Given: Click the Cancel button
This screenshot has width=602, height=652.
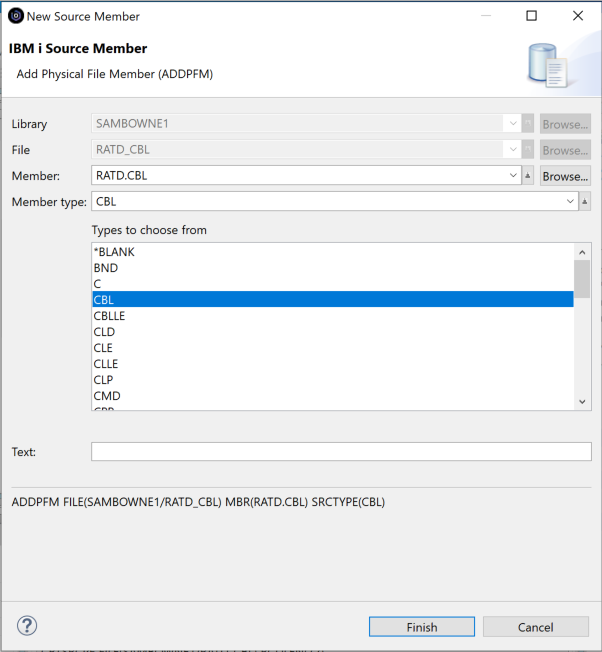Looking at the screenshot, I should 535,627.
